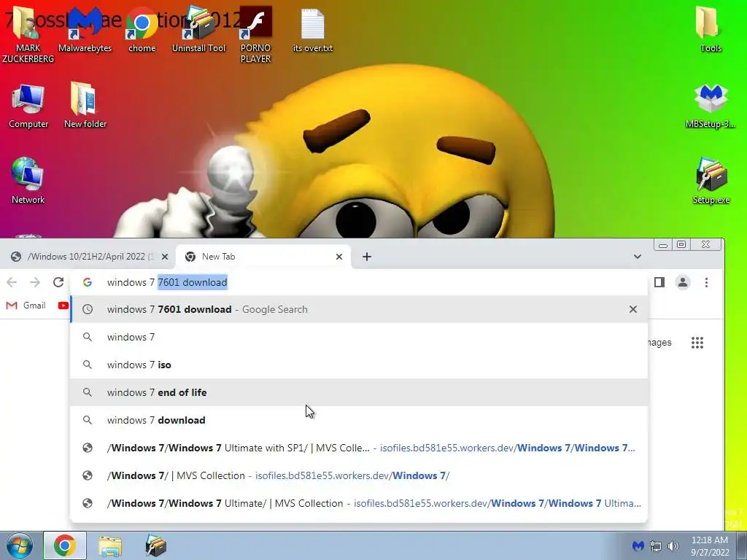Open the Windows Start menu
This screenshot has height=560, width=747.
coord(20,545)
